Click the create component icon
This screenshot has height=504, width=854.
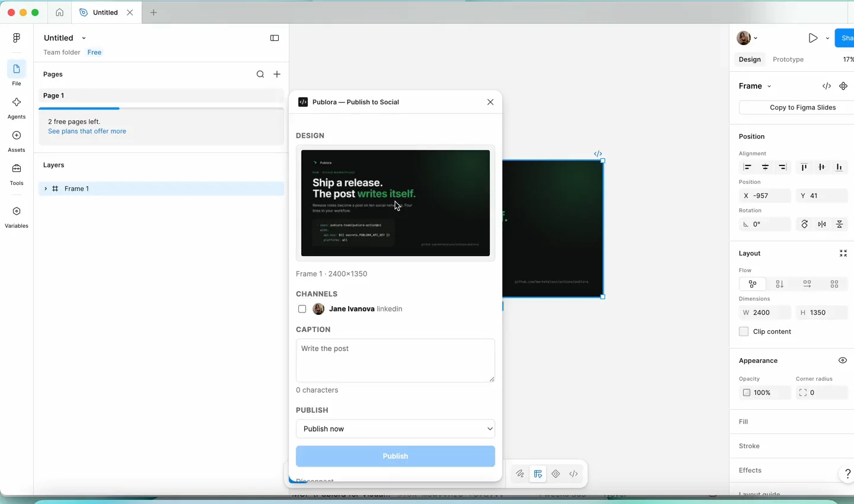pyautogui.click(x=843, y=86)
